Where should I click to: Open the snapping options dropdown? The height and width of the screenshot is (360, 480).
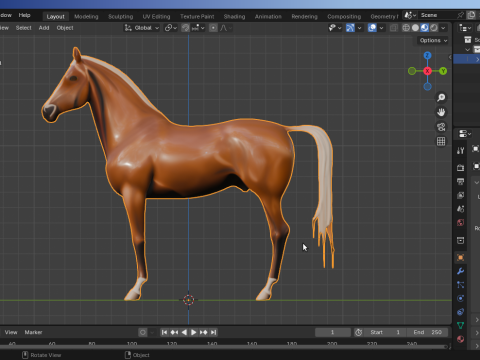click(198, 28)
